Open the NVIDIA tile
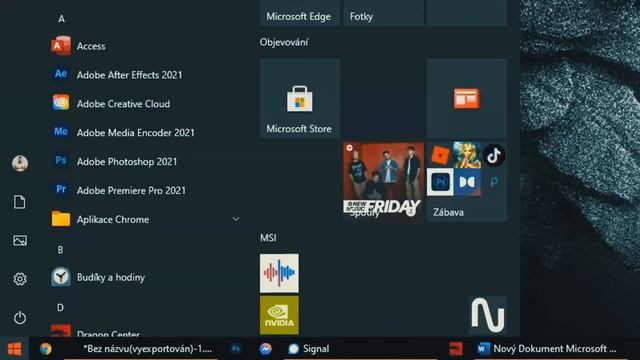The width and height of the screenshot is (640, 360). click(x=279, y=315)
